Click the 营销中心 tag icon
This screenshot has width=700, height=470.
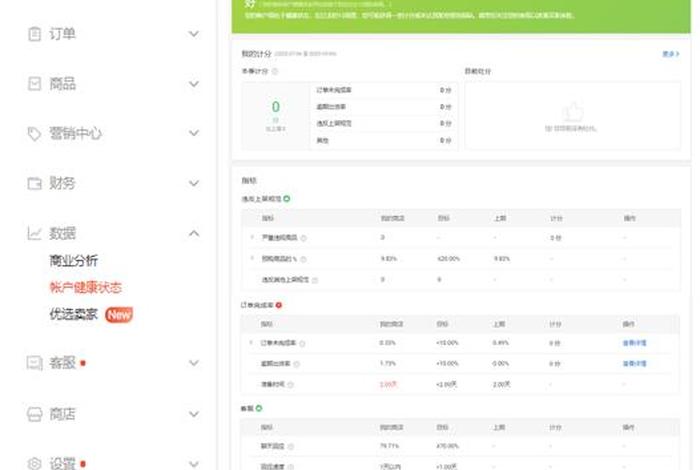34,133
